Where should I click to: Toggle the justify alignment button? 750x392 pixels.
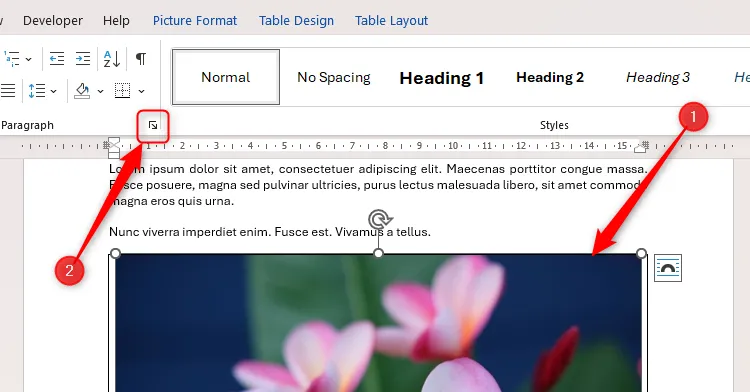[x=7, y=90]
